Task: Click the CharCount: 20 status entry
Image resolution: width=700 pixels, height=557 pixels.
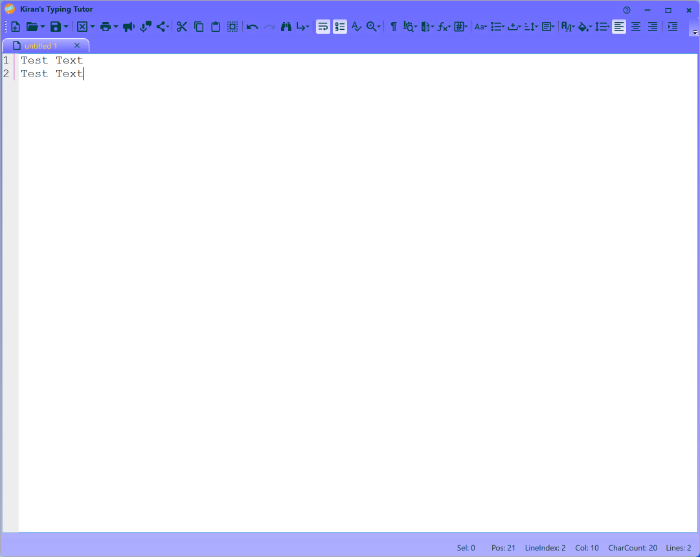Action: (633, 548)
